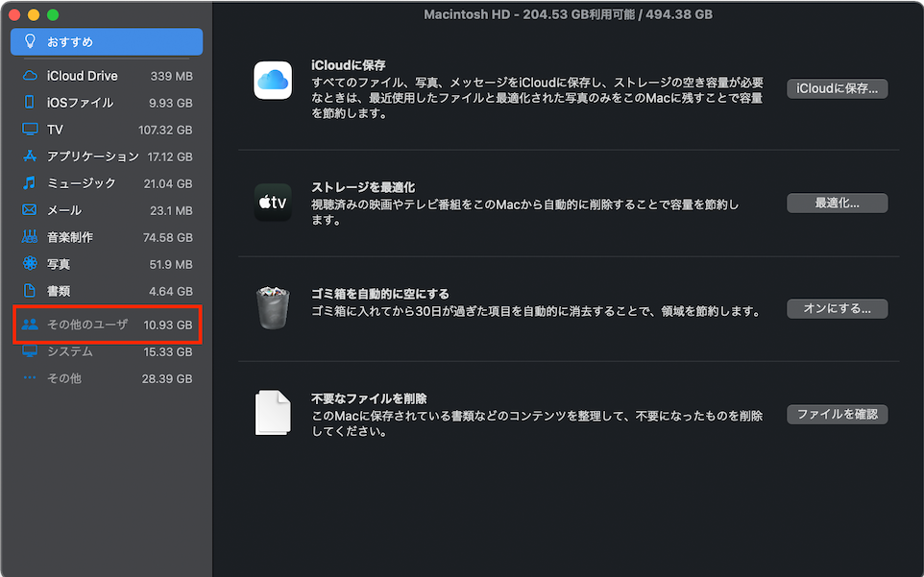924x577 pixels.
Task: Click the iCloudに保存... button
Action: pos(837,89)
